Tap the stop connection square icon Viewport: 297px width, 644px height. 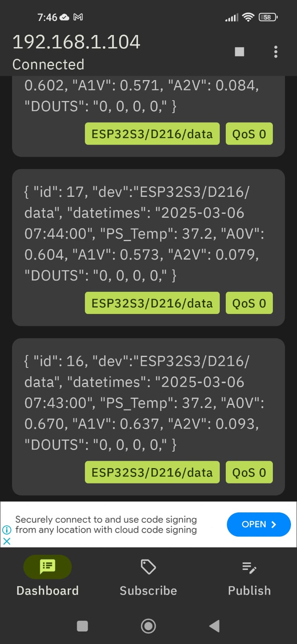pos(239,52)
